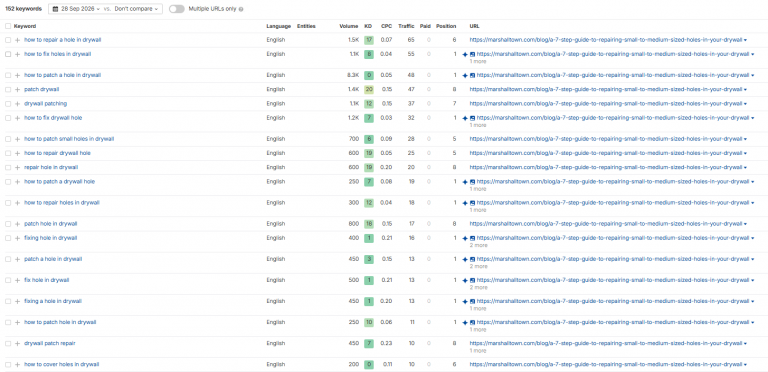Image resolution: width=768 pixels, height=372 pixels.
Task: Click the plus icon for 'how to repair drywall hole'
Action: (18, 153)
